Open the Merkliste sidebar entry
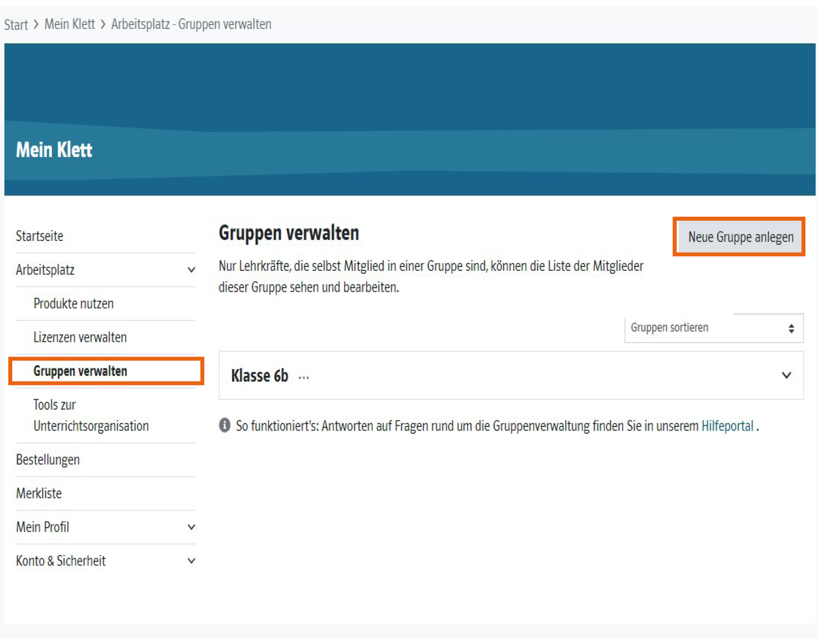818x644 pixels. [x=39, y=493]
